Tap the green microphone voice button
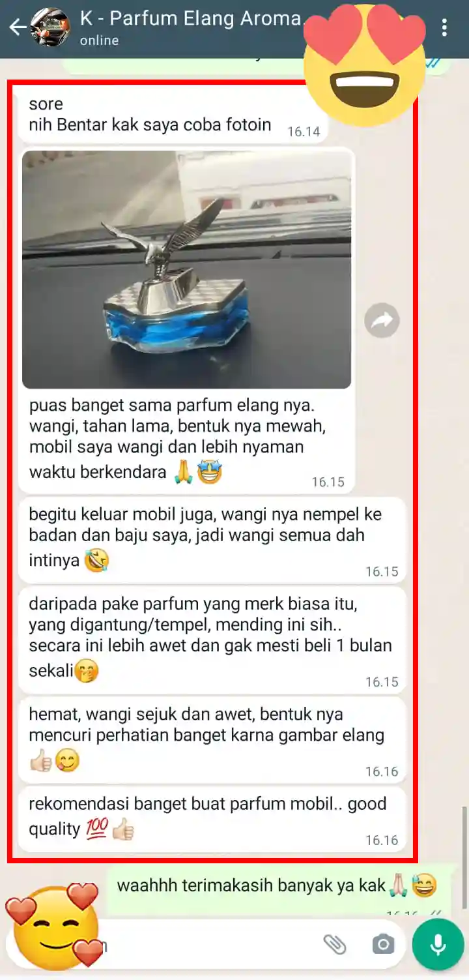This screenshot has height=980, width=469. [438, 945]
